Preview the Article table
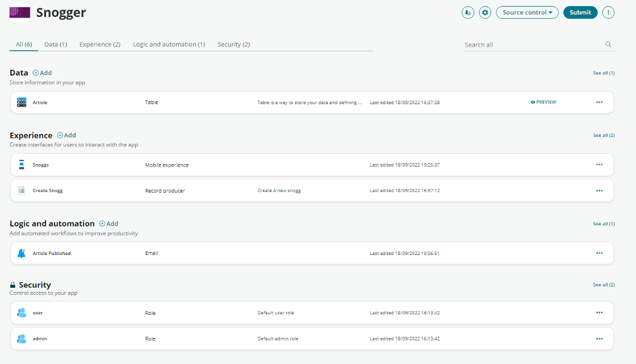The width and height of the screenshot is (636, 364). tap(543, 102)
